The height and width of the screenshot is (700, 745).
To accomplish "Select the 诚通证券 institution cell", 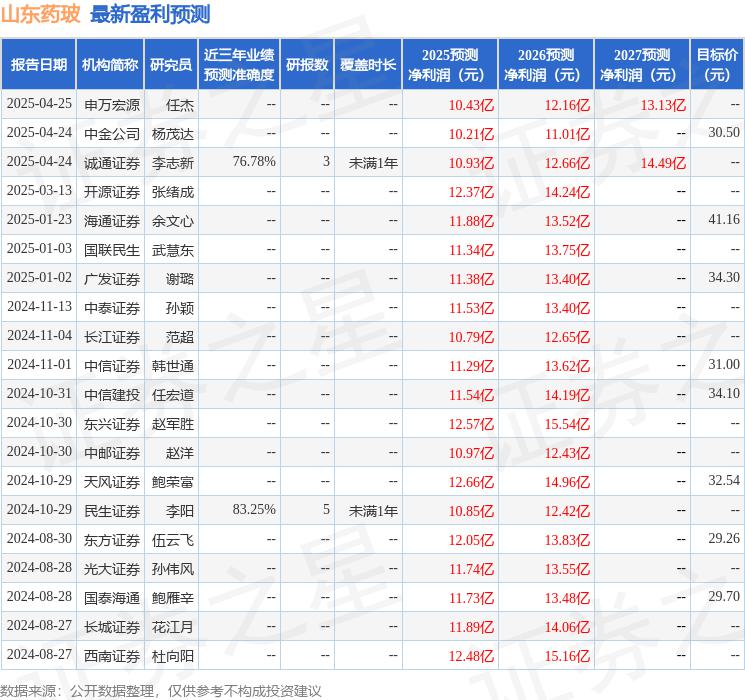I will [x=112, y=163].
